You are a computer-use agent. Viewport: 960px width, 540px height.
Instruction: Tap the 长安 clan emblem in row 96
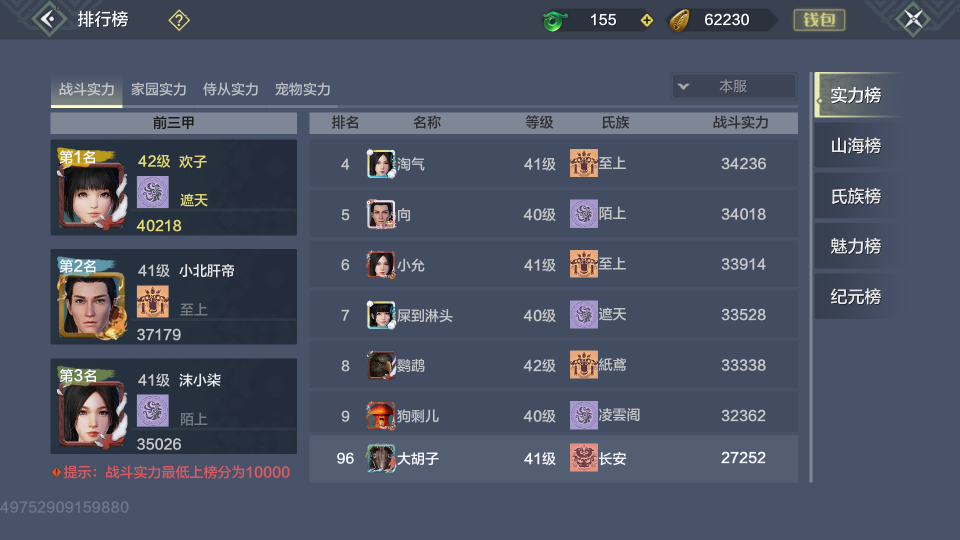click(583, 458)
